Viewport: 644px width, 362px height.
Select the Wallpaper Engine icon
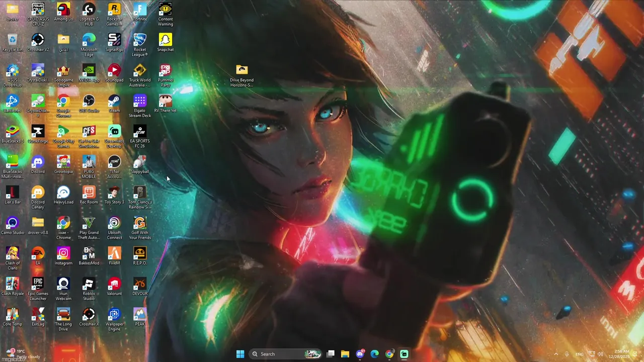(114, 320)
